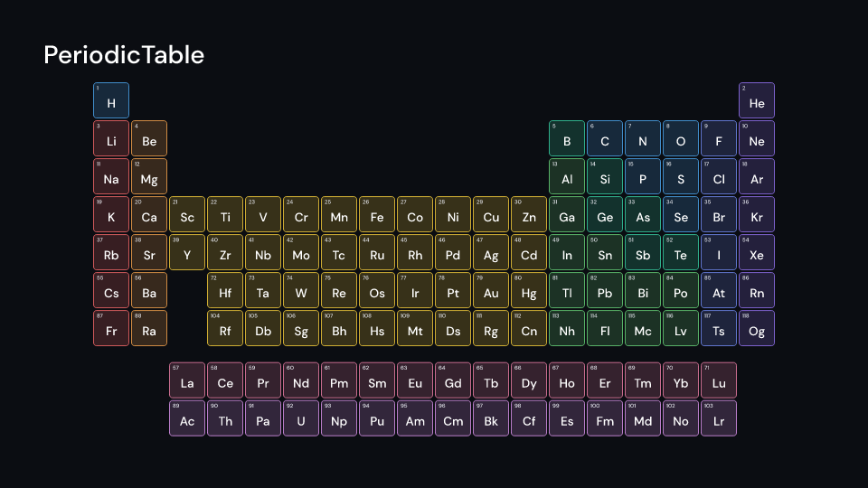This screenshot has height=488, width=868.
Task: Click the Potassium (K) tile
Action: click(111, 214)
